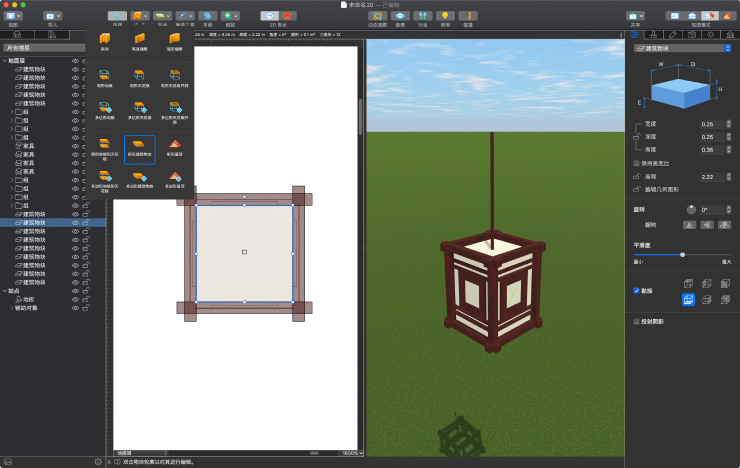Pick the rectangular building block tool
The height and width of the screenshot is (468, 740).
click(x=140, y=149)
